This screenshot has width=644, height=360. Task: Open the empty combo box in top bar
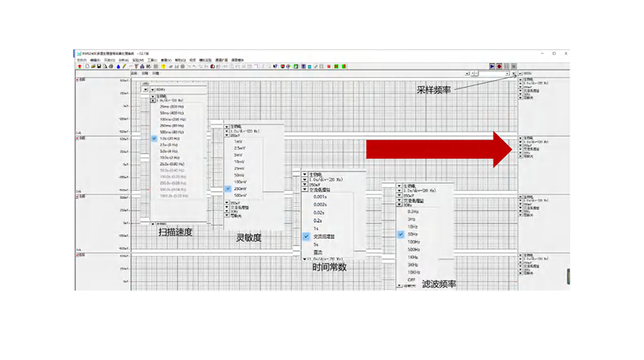[x=494, y=73]
